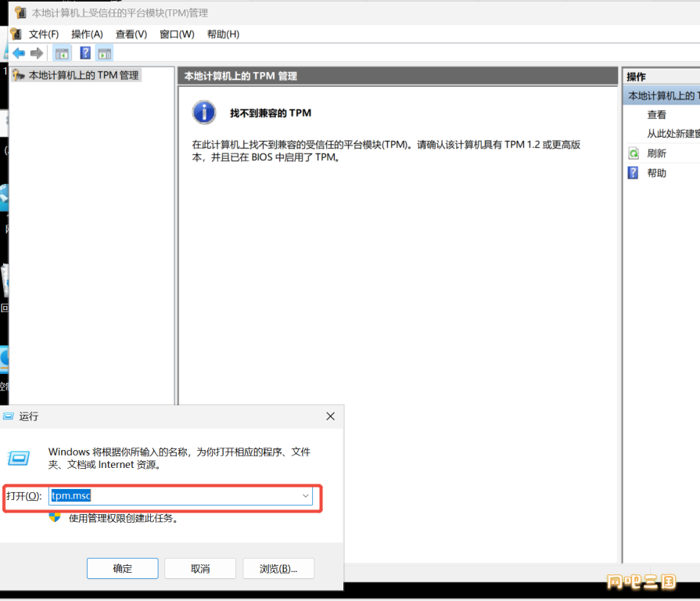Click the 确定 button in Run dialog

click(x=122, y=568)
